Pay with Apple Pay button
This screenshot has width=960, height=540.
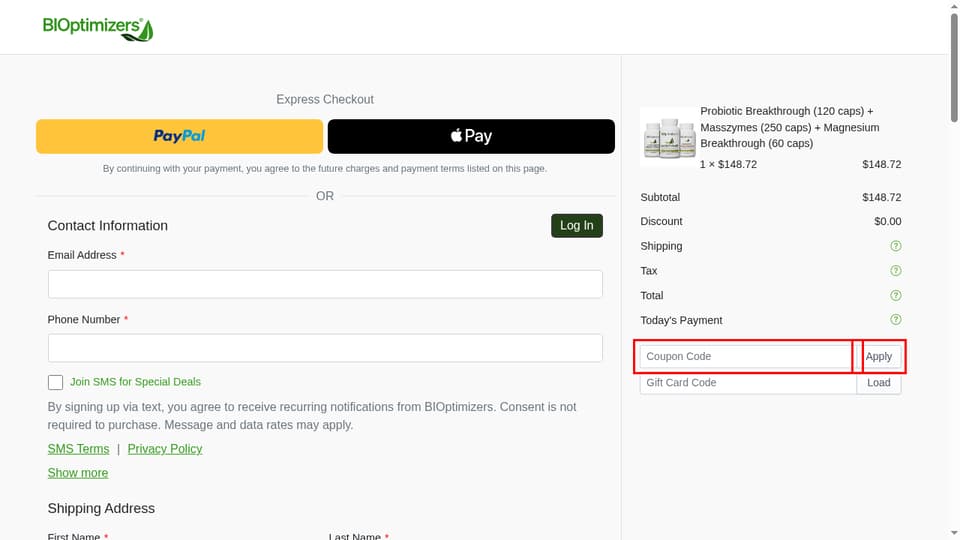(471, 136)
